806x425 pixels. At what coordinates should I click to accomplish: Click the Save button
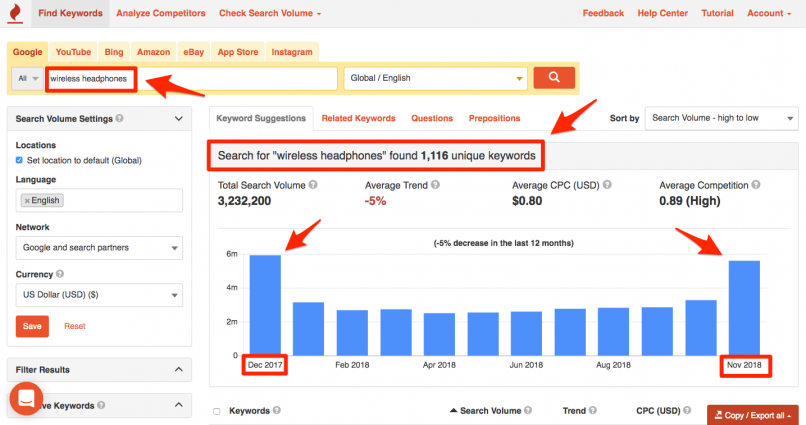tap(32, 326)
